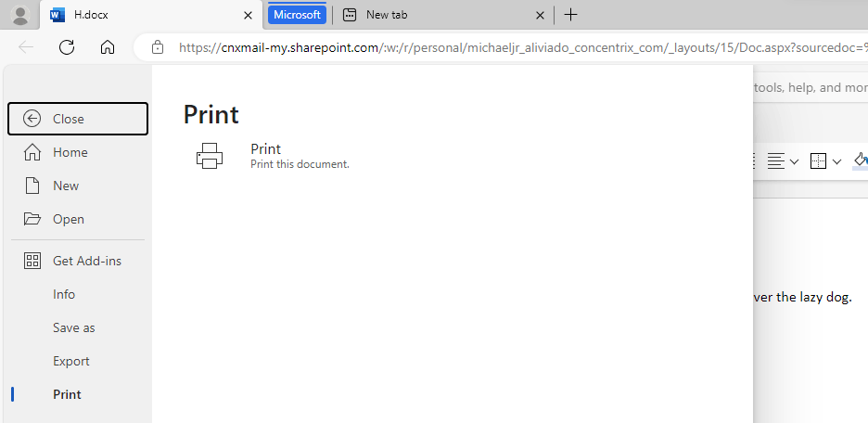Open the browser profile avatar

coord(20,15)
